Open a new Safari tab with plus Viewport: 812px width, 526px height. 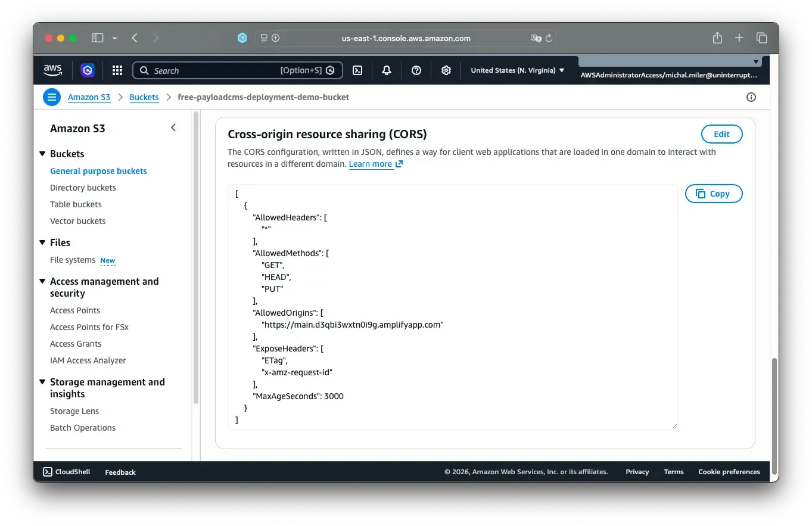[x=739, y=38]
